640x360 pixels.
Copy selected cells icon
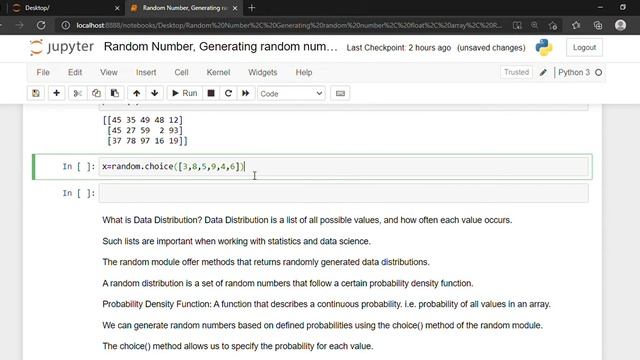coord(96,93)
